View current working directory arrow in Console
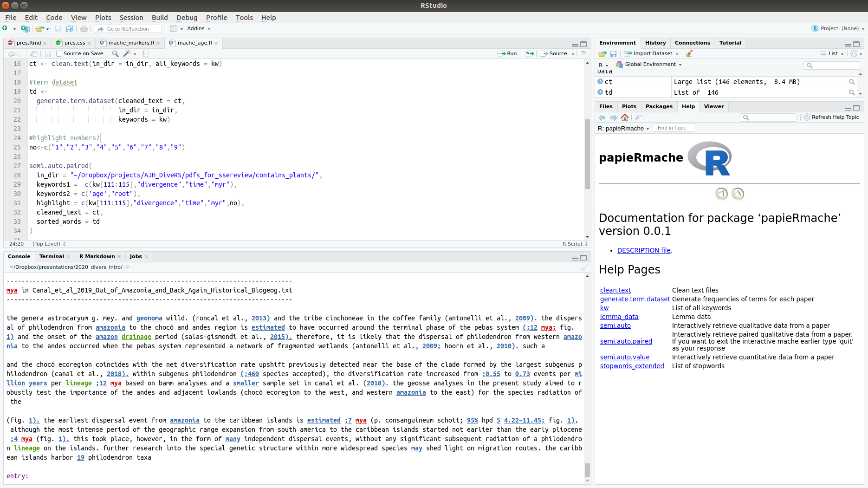This screenshot has height=488, width=868. (127, 267)
